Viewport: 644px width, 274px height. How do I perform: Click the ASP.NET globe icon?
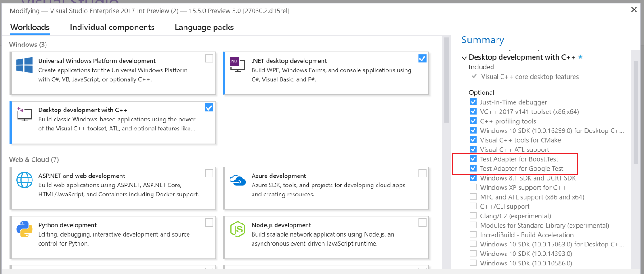point(24,180)
